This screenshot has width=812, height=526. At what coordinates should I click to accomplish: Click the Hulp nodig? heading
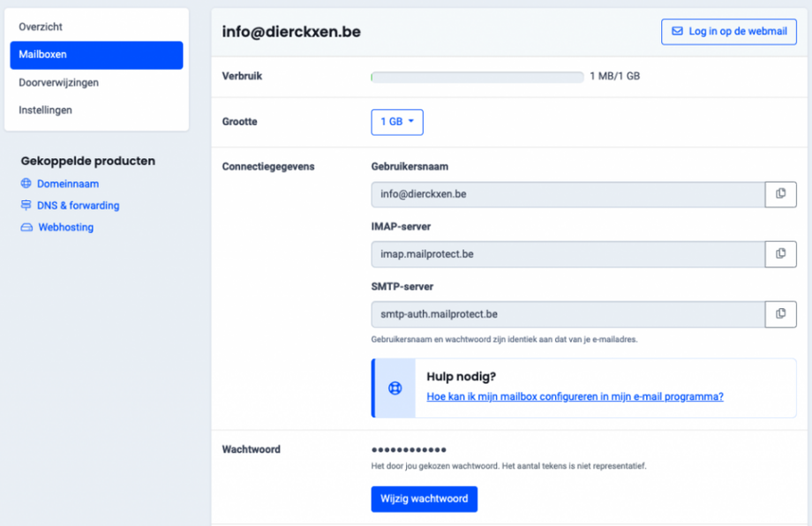click(461, 376)
